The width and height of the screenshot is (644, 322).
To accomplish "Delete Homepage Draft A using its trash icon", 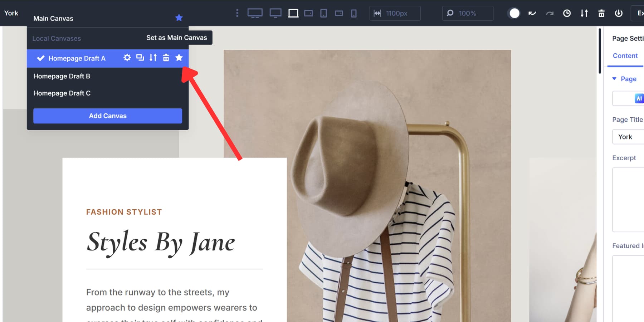I will coord(166,58).
